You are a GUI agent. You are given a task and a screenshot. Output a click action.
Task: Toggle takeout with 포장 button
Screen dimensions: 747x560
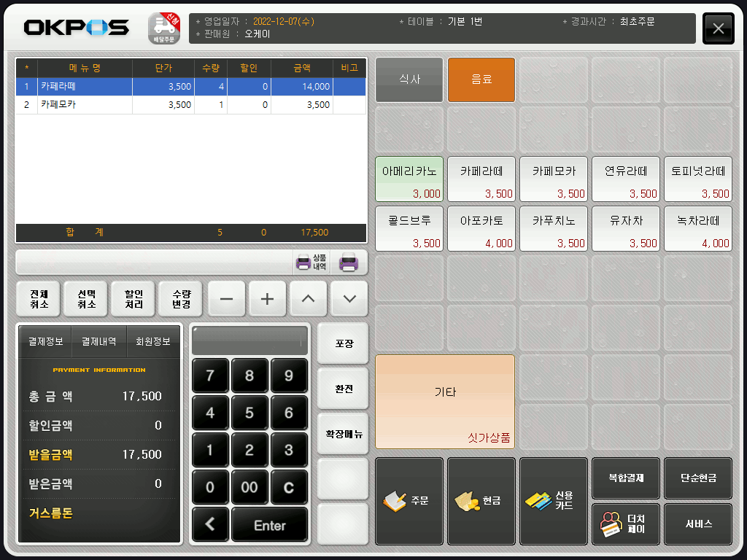(343, 343)
